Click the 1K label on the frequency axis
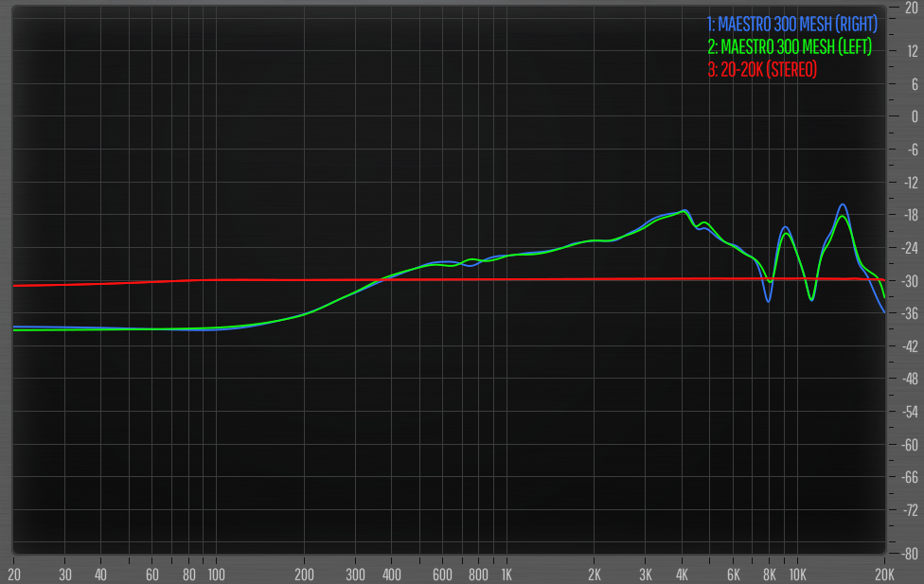This screenshot has height=584, width=924. 506,575
